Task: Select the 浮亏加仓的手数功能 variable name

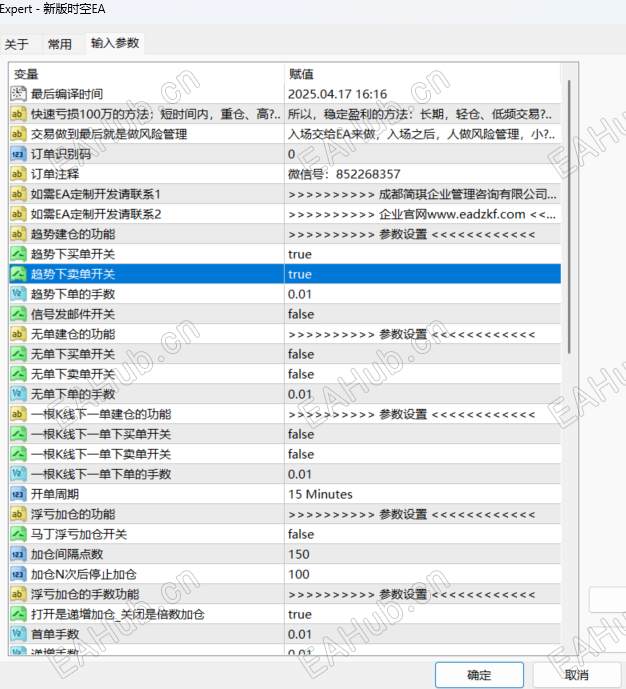Action: pos(85,594)
